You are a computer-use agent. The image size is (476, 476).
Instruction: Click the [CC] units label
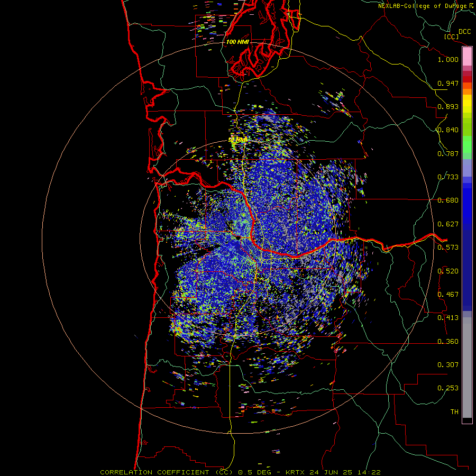click(x=452, y=36)
